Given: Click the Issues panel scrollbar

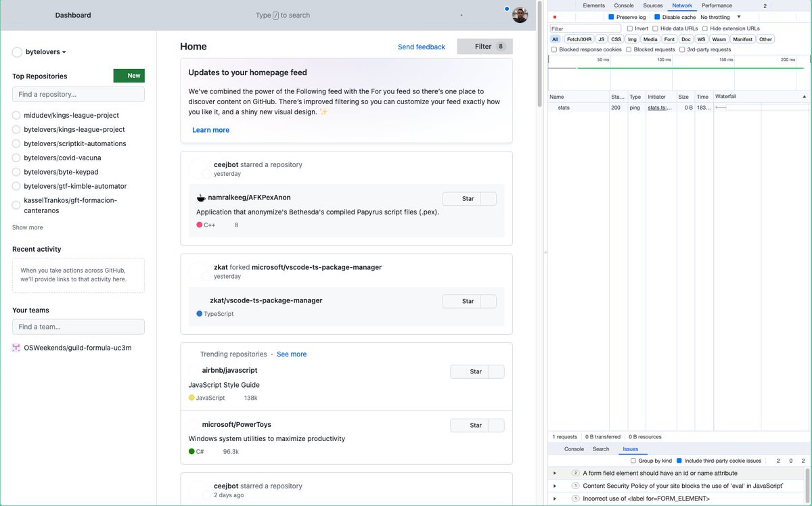Looking at the screenshot, I should (808, 486).
